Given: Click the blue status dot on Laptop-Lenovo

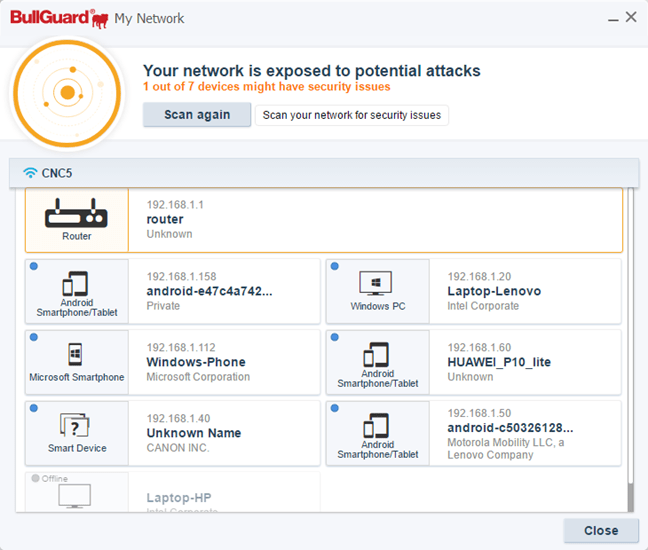Looking at the screenshot, I should (334, 266).
